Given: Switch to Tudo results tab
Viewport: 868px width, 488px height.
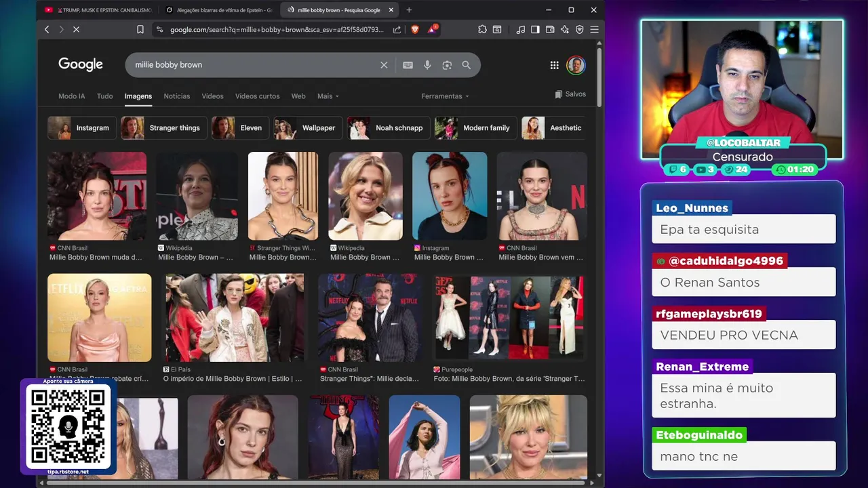Looking at the screenshot, I should click(105, 96).
